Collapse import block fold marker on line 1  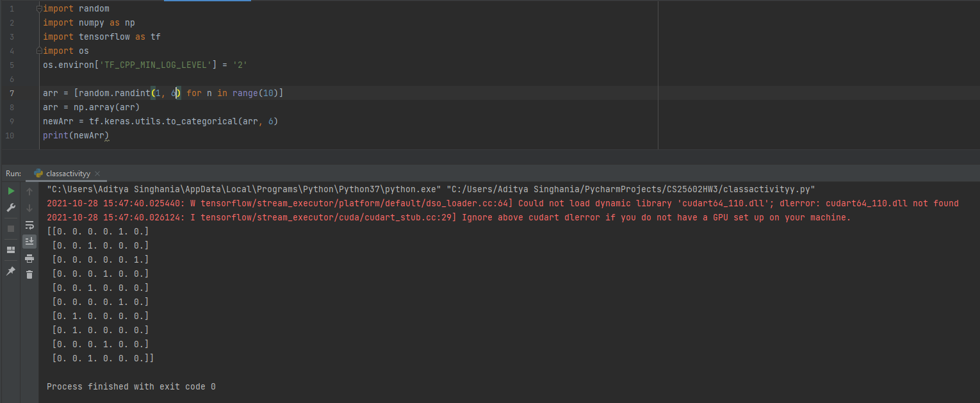coord(39,9)
